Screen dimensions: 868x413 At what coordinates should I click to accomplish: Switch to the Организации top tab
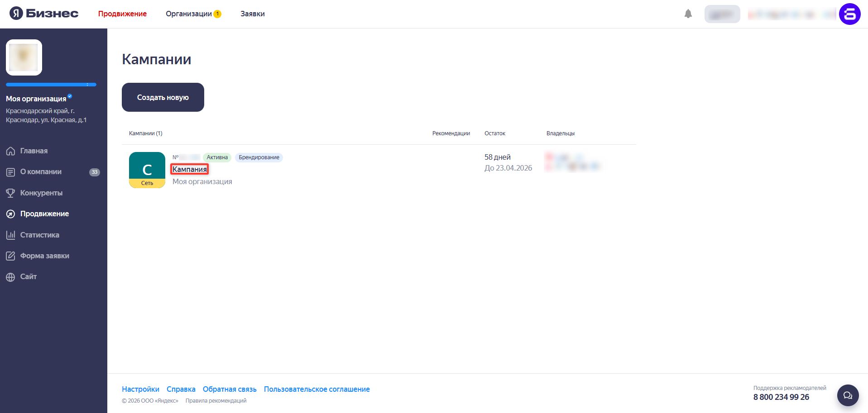tap(189, 14)
